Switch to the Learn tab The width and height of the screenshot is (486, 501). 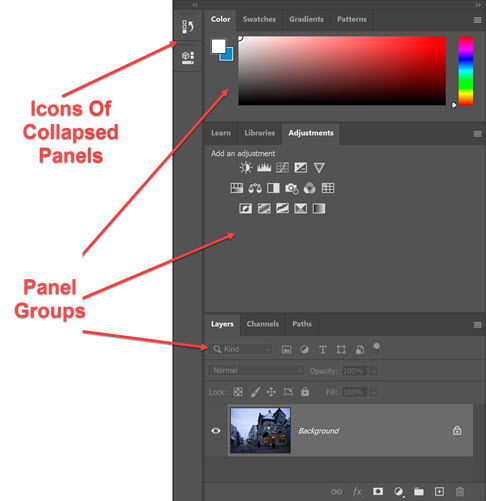pyautogui.click(x=221, y=133)
